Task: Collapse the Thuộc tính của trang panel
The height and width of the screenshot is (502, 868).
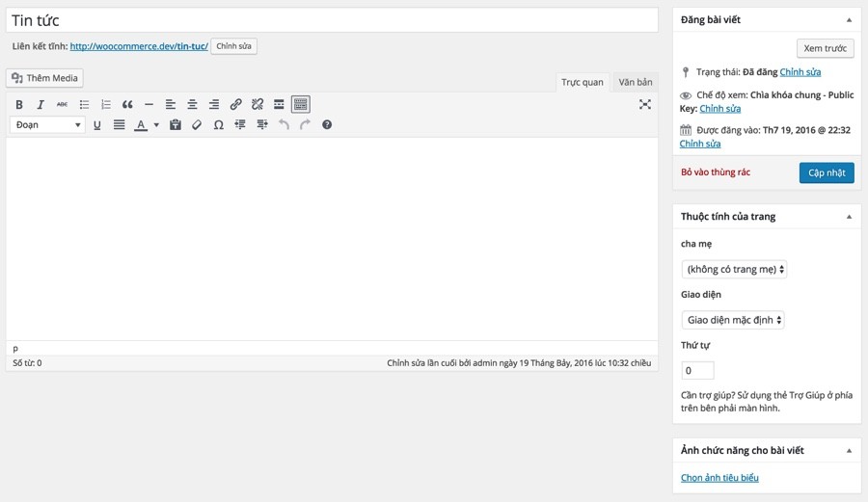Action: tap(849, 217)
